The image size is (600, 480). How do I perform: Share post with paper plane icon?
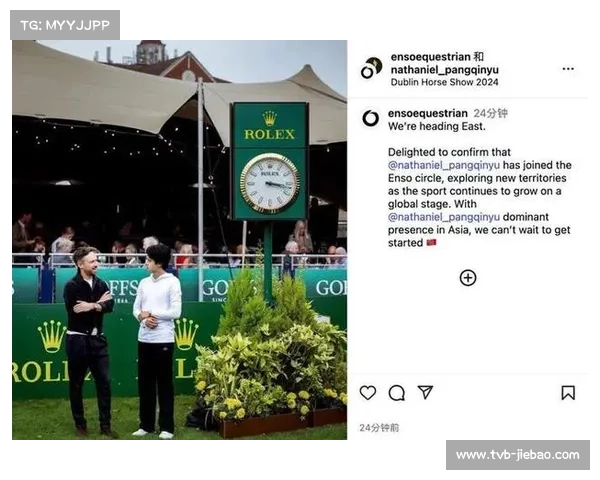pyautogui.click(x=425, y=392)
